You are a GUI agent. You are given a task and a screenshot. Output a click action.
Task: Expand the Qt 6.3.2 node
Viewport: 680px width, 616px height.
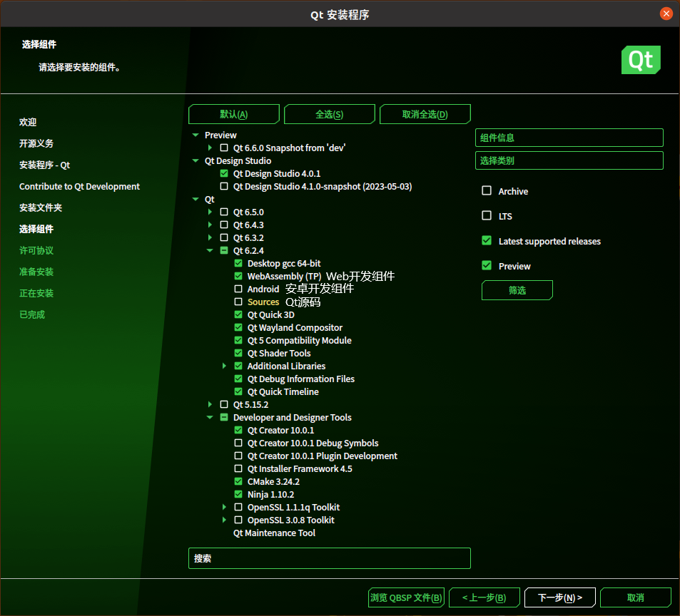tap(210, 237)
